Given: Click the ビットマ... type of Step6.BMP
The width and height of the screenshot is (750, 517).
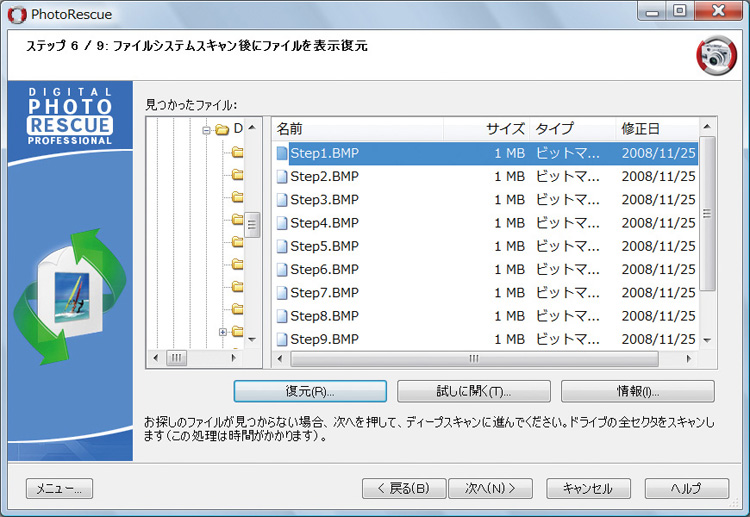Looking at the screenshot, I should click(567, 270).
